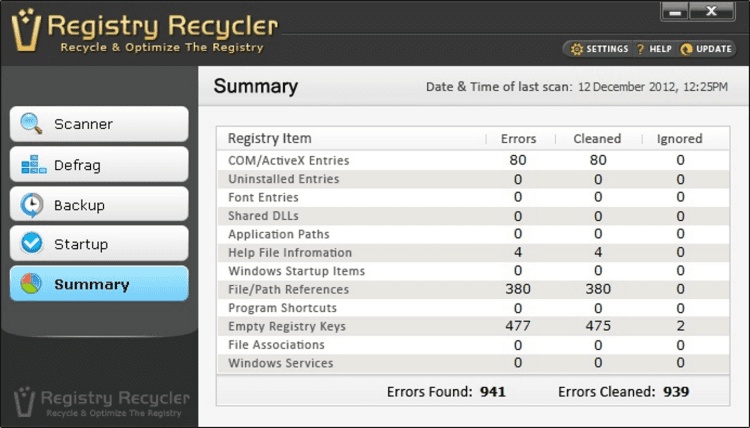750x428 pixels.
Task: Select the Program Shortcuts row
Action: coord(473,308)
